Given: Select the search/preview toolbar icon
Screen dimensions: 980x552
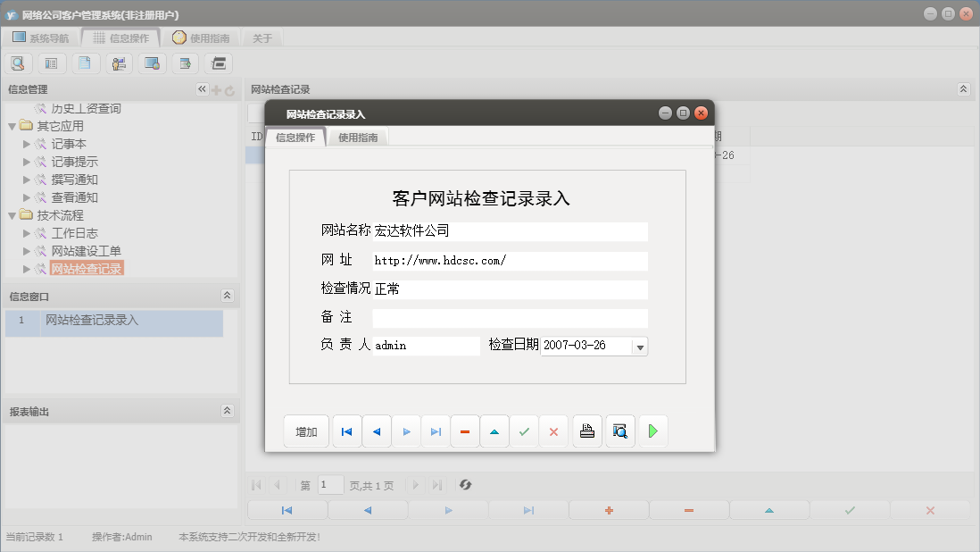Looking at the screenshot, I should [18, 63].
